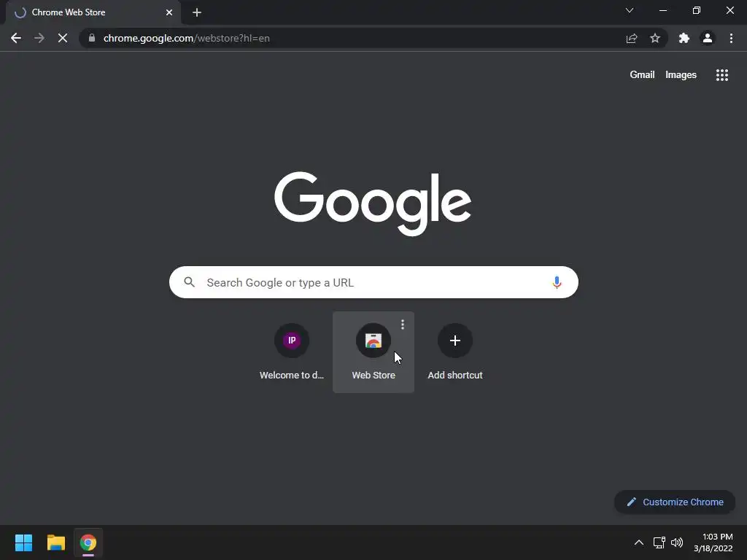Viewport: 747px width, 560px height.
Task: Click the Google logo
Action: (x=373, y=203)
